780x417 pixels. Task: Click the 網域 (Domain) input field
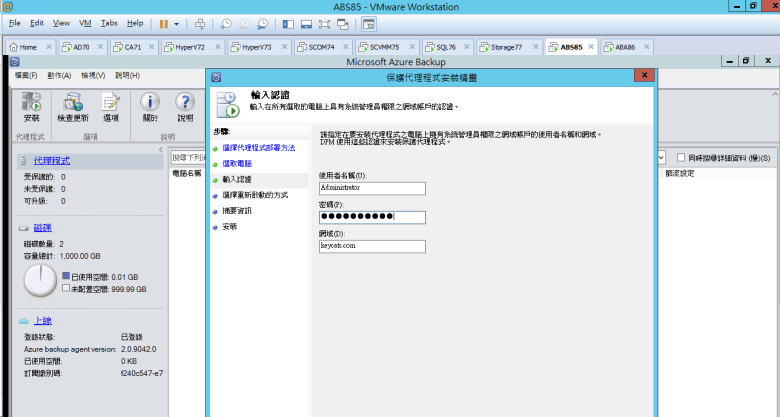pos(372,246)
